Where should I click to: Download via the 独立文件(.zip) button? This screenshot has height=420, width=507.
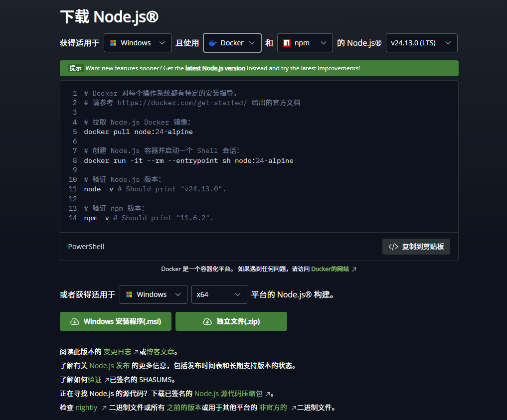231,321
